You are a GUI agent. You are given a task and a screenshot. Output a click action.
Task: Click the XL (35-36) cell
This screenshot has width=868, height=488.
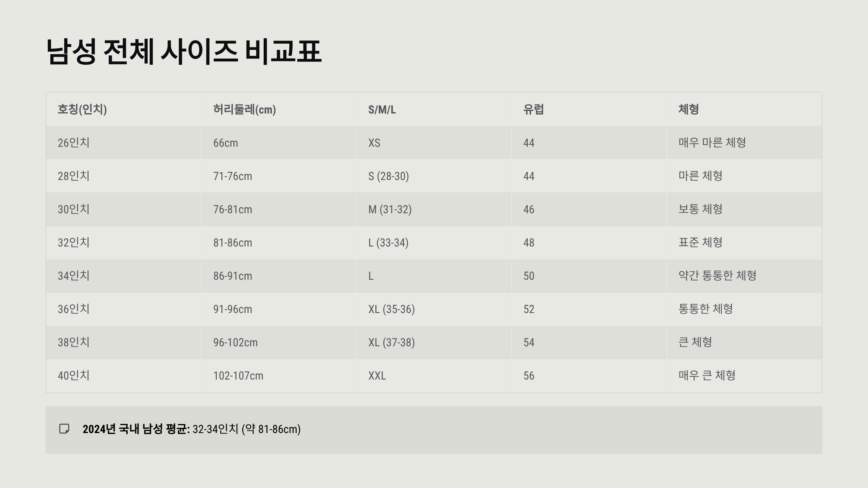[391, 309]
